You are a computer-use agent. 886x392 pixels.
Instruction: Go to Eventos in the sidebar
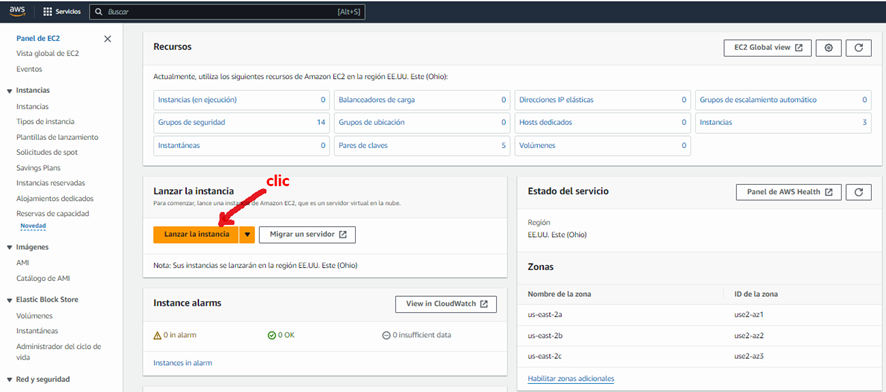[29, 69]
